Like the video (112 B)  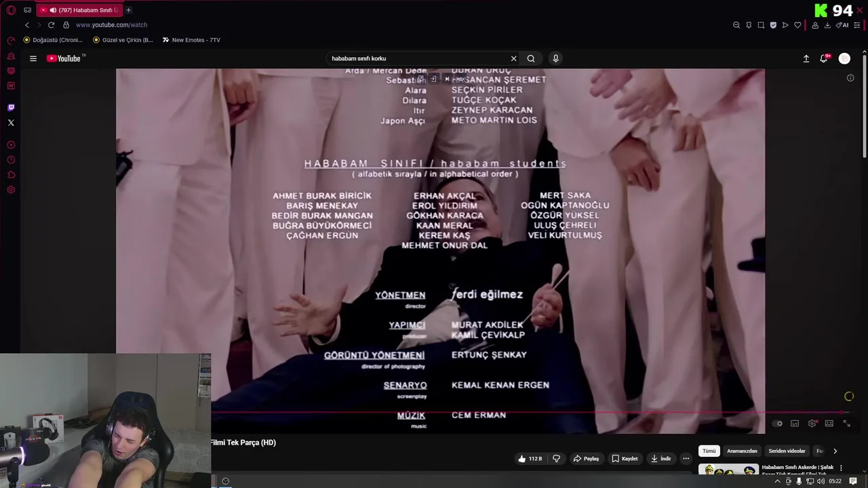[x=530, y=459]
